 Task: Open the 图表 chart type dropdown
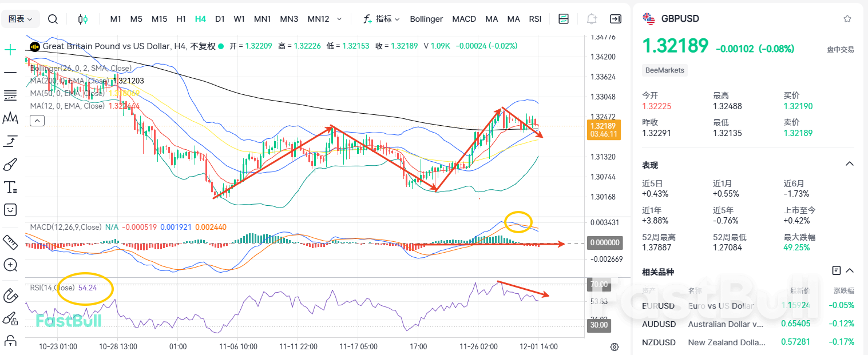click(20, 18)
